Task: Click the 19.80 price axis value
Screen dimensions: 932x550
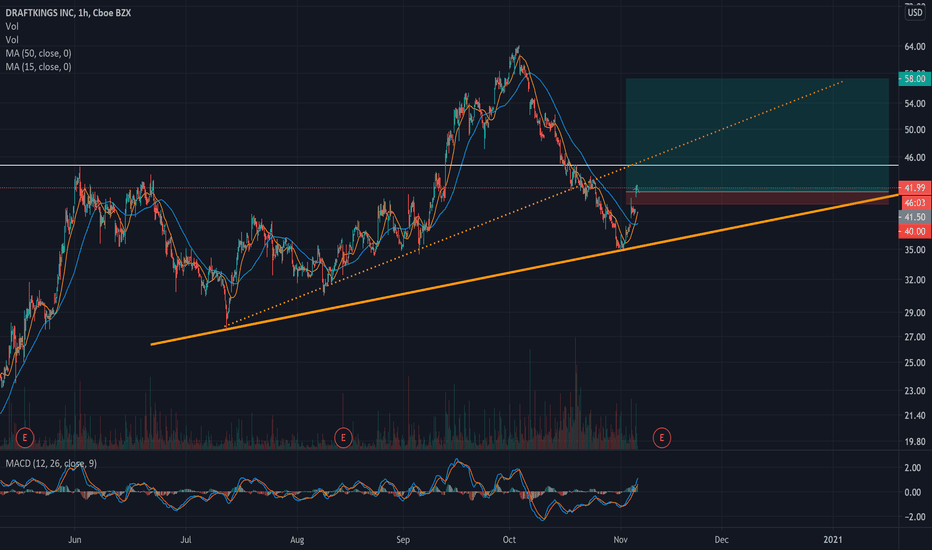Action: [915, 442]
